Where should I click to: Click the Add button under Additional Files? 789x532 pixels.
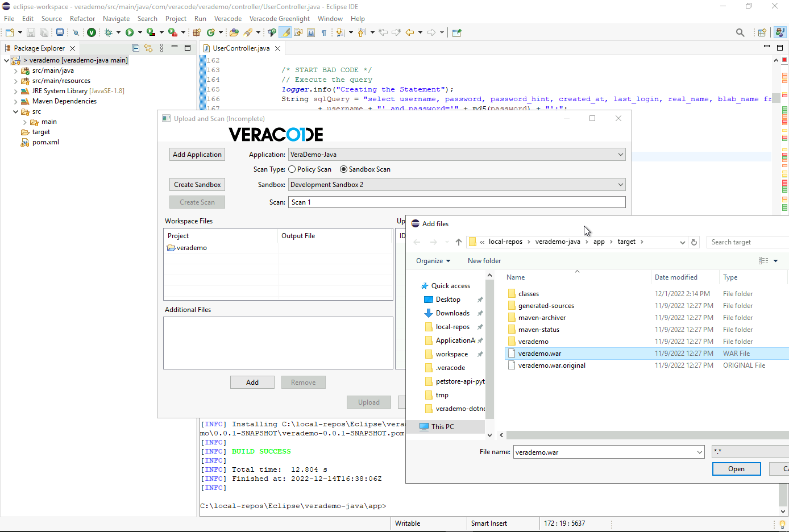click(x=252, y=383)
